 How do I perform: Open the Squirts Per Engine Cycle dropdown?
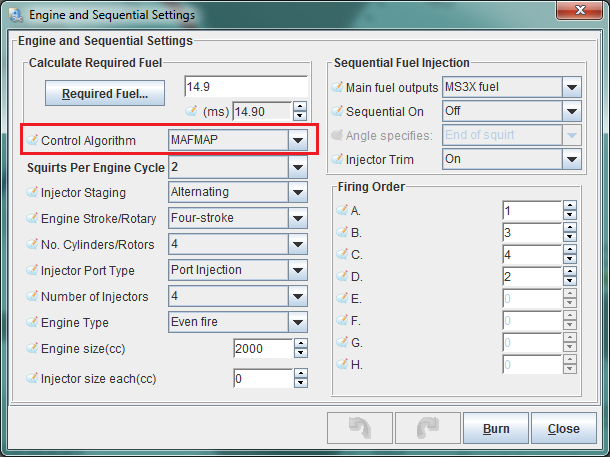pos(297,167)
